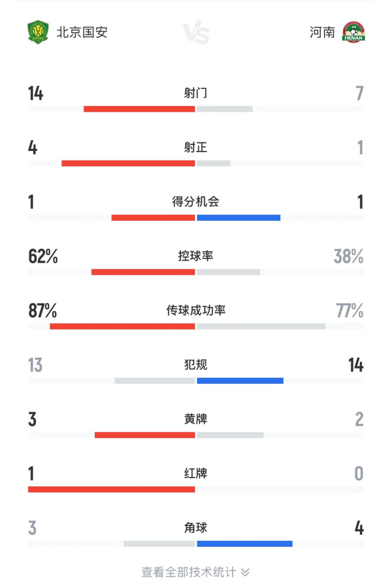Tap the Beijing Guoan team crest
Screen dimensions: 392x580
point(38,32)
